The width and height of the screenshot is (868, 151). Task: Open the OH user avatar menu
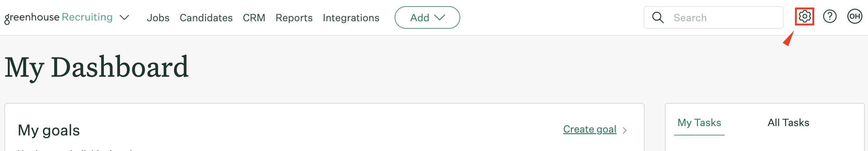coord(855,17)
